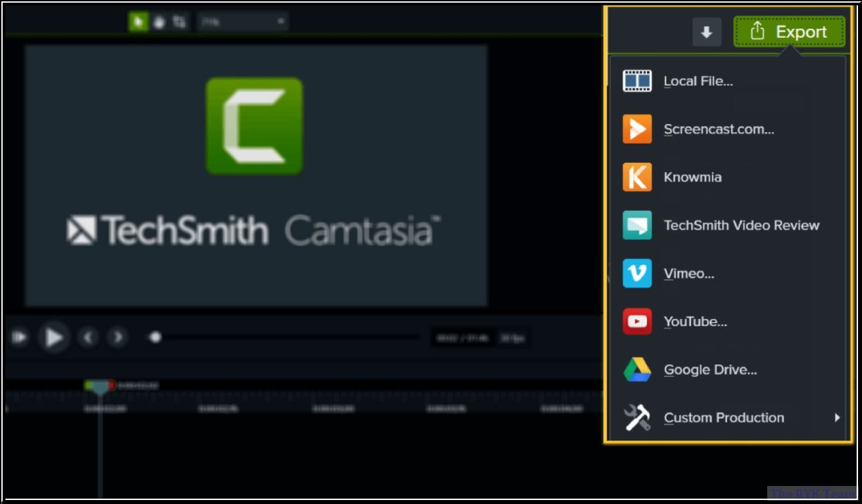This screenshot has width=862, height=504.
Task: Click the green Export button
Action: (x=789, y=31)
